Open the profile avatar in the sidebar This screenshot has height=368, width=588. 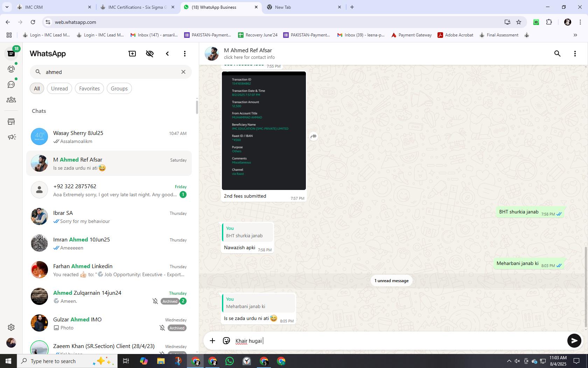(x=11, y=343)
